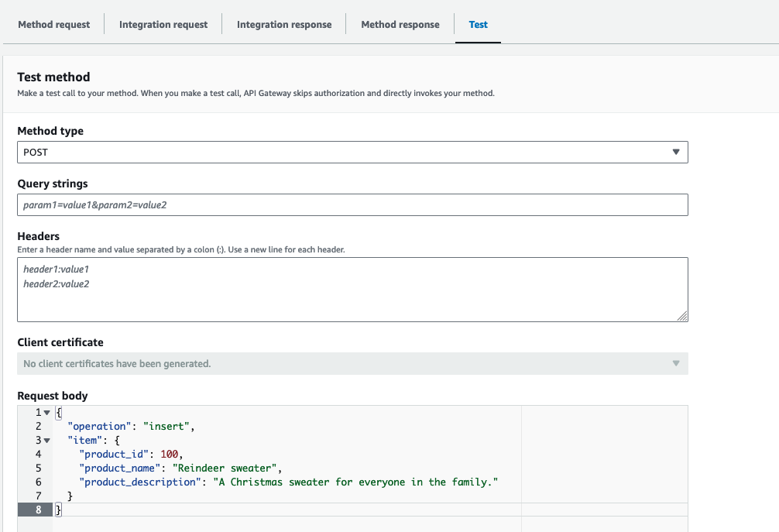The image size is (779, 532).
Task: Collapse the root JSON object on line 1
Action: [46, 413]
